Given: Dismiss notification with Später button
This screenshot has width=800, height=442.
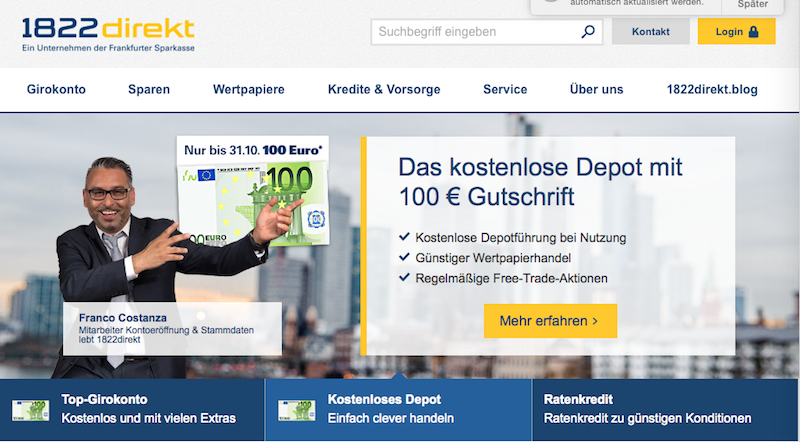Looking at the screenshot, I should click(753, 5).
